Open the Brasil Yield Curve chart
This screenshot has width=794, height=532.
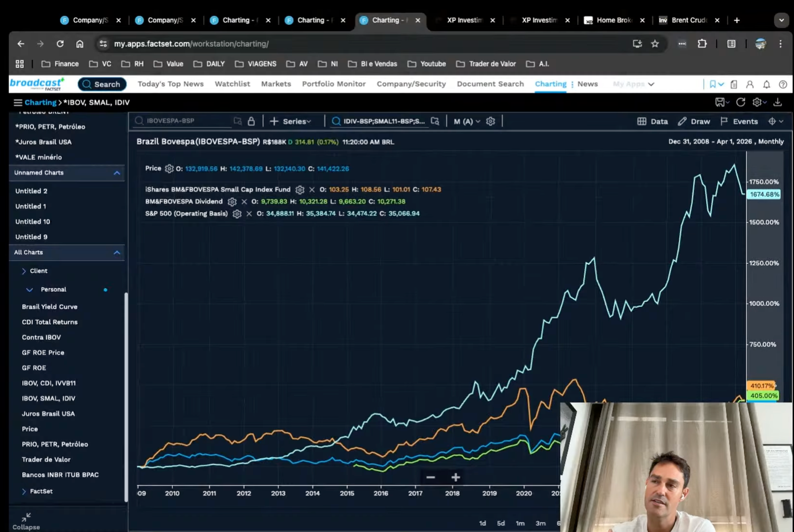(50, 307)
